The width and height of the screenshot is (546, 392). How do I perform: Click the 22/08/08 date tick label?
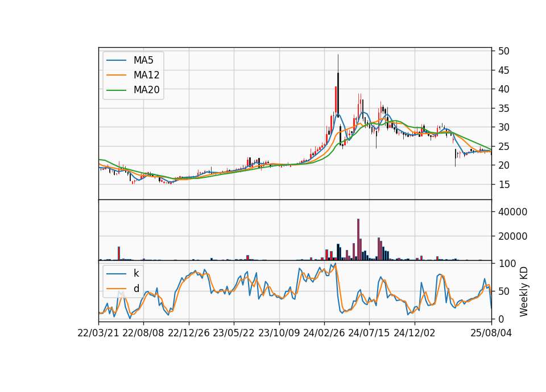(x=143, y=333)
